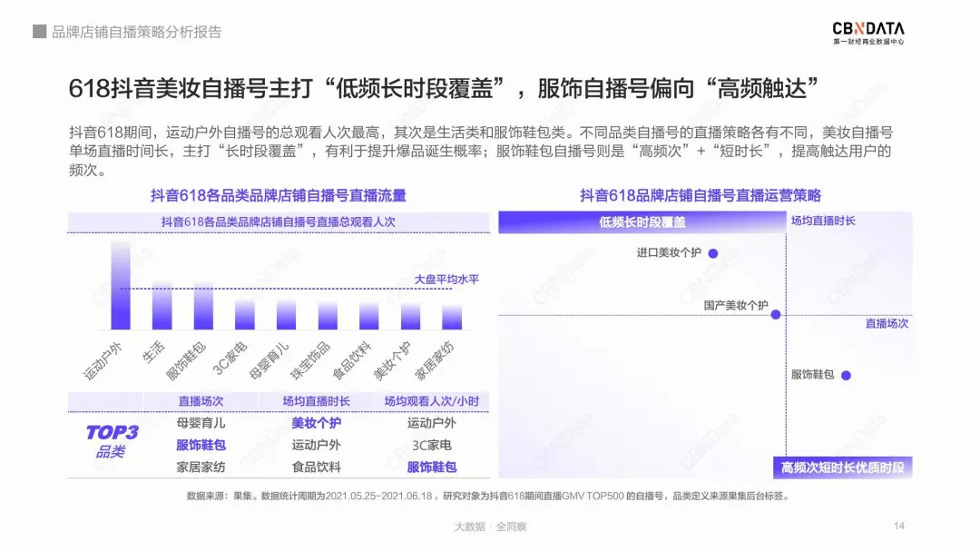Click the gray square beside report title
This screenshot has height=551, width=980.
tap(39, 31)
